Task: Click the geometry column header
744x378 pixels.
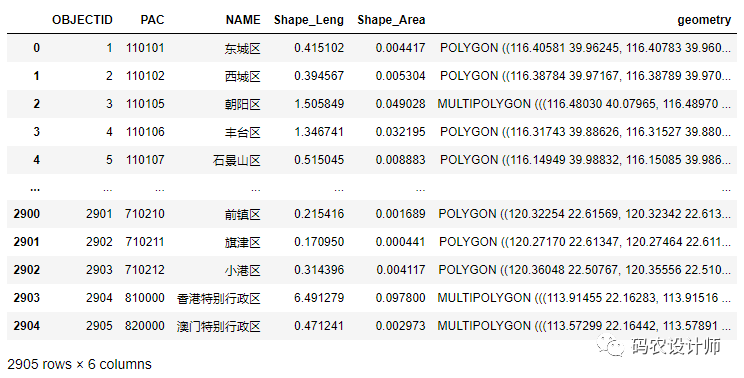Action: pos(704,20)
